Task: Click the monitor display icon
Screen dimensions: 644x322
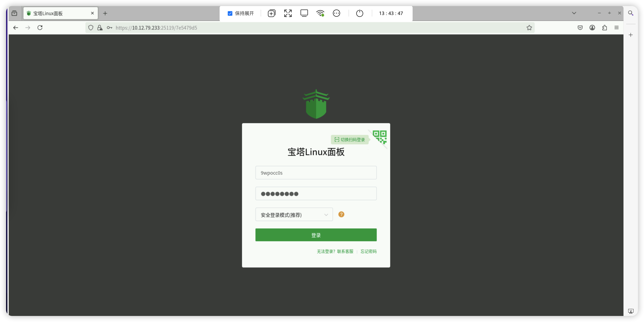Action: tap(304, 13)
